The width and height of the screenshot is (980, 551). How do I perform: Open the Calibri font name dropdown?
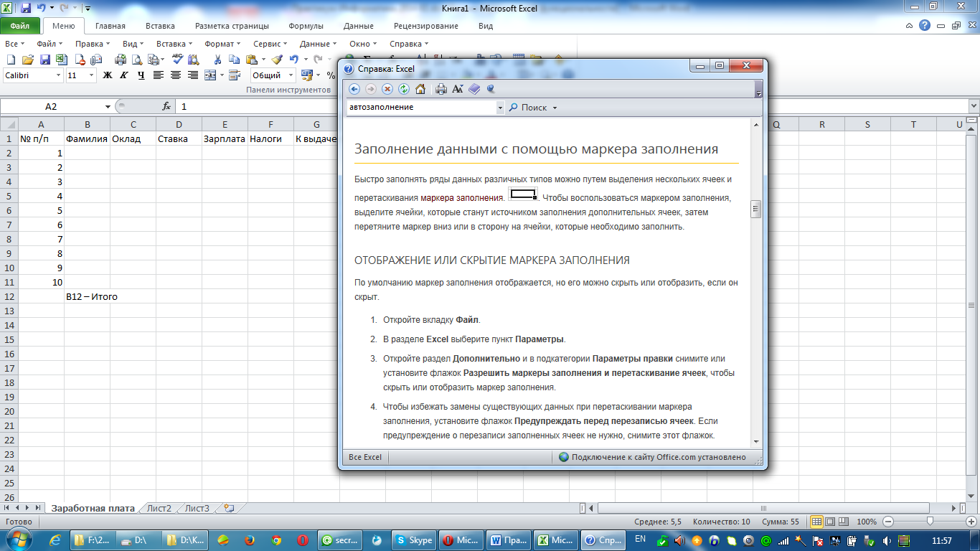[x=59, y=75]
